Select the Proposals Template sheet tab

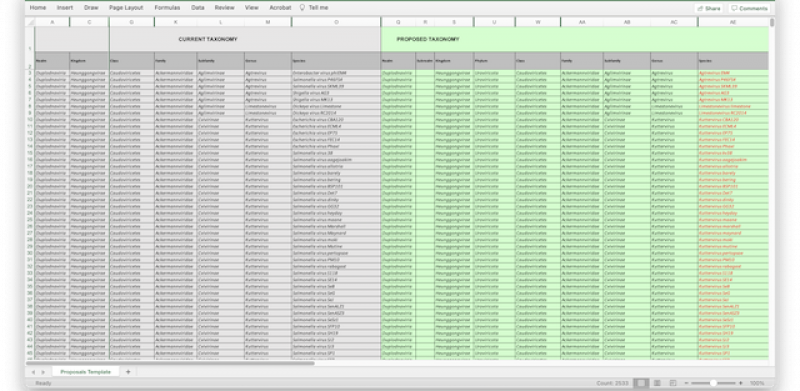coord(86,372)
